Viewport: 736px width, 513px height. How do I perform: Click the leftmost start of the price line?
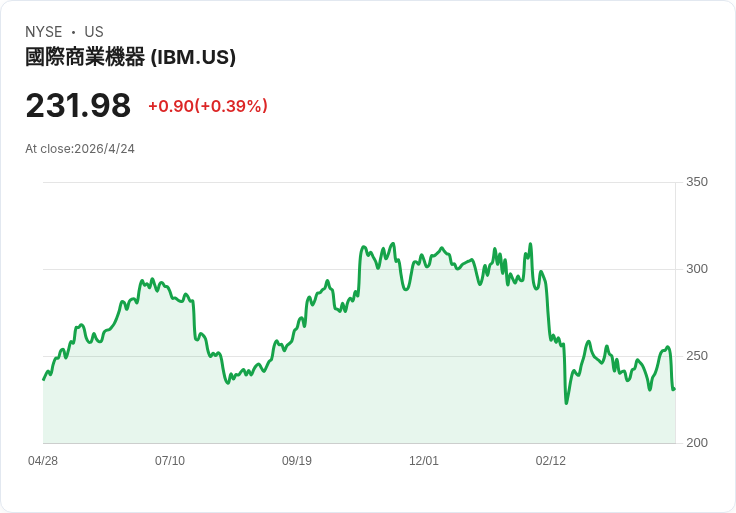pyautogui.click(x=43, y=379)
